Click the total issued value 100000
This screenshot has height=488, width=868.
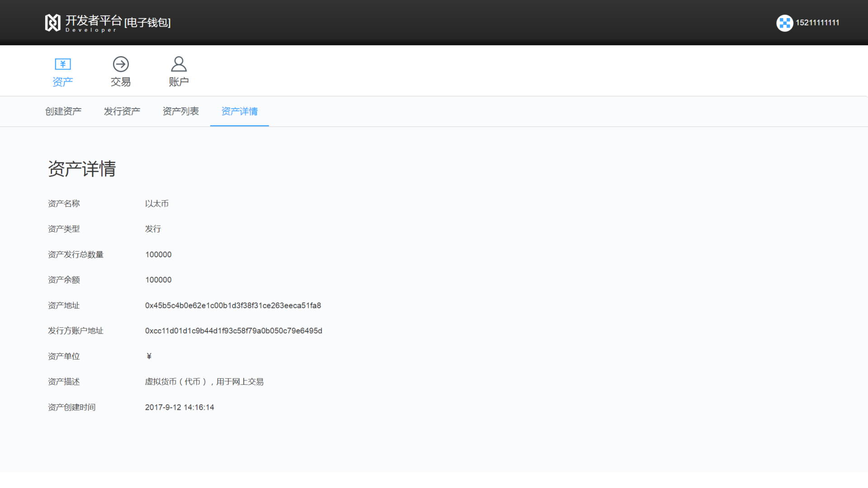coord(158,255)
